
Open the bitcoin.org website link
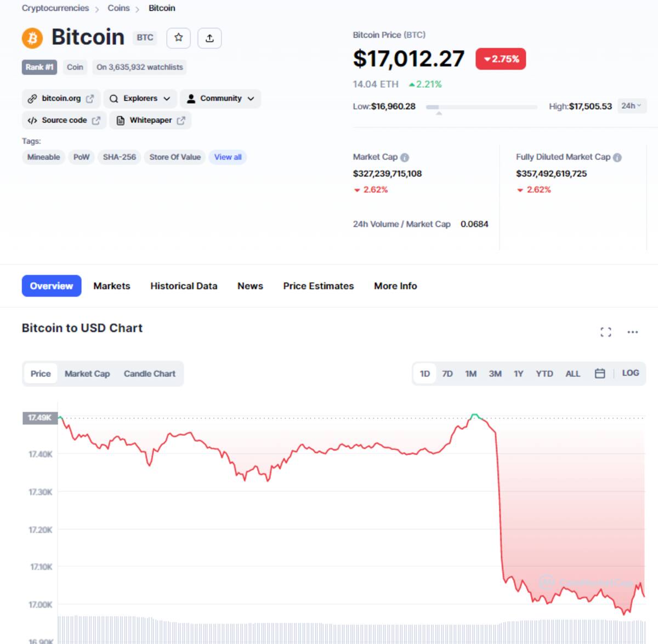pyautogui.click(x=61, y=99)
